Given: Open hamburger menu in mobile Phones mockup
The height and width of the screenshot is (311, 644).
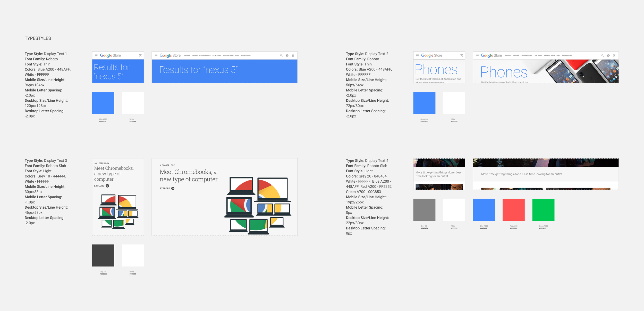Looking at the screenshot, I should point(417,56).
